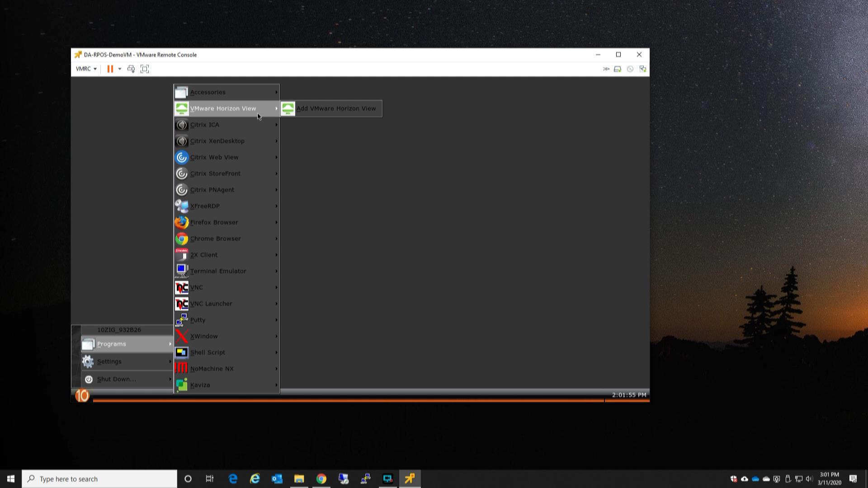Viewport: 868px width, 488px height.
Task: Click the 2X Client icon
Action: [x=182, y=255]
